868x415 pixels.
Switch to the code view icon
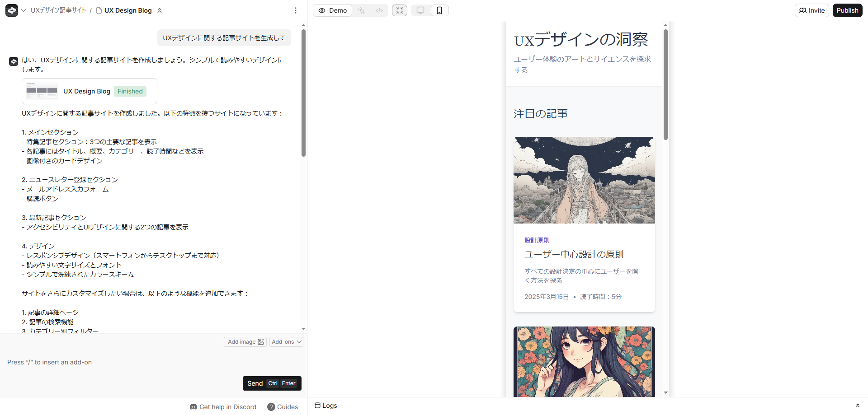[379, 10]
